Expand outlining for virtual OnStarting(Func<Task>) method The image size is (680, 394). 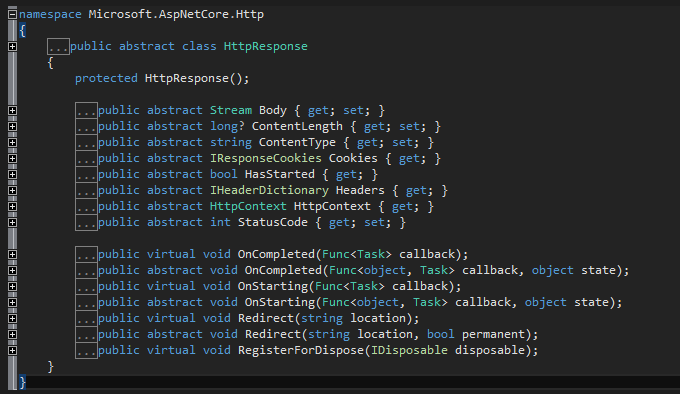point(13,287)
